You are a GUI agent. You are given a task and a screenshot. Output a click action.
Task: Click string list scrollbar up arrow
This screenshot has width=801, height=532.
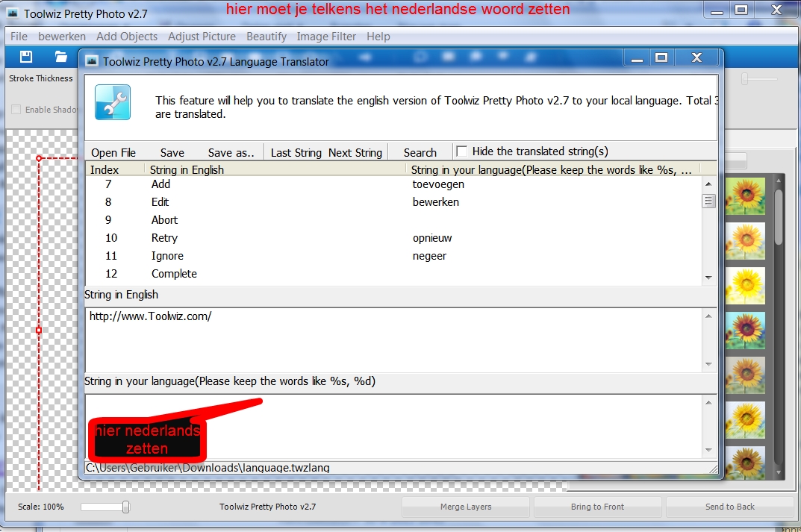click(x=708, y=184)
